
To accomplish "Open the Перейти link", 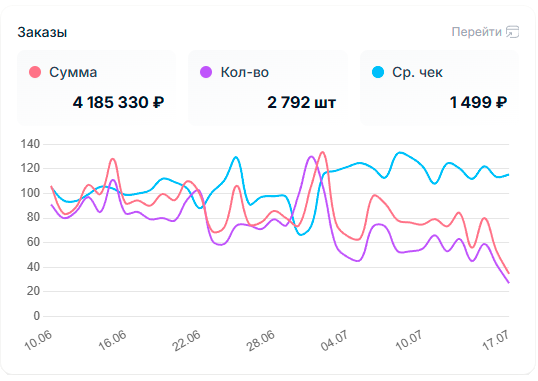I will tap(485, 32).
